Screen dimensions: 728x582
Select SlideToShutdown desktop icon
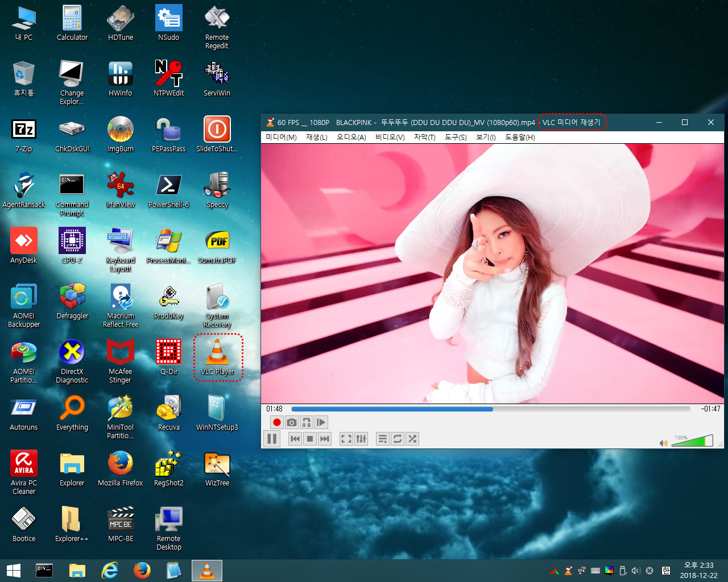point(217,134)
